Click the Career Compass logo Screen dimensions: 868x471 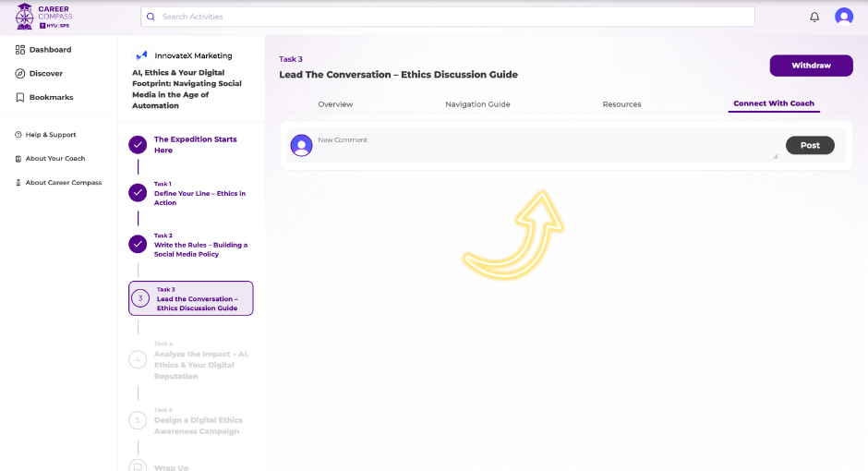pyautogui.click(x=44, y=17)
